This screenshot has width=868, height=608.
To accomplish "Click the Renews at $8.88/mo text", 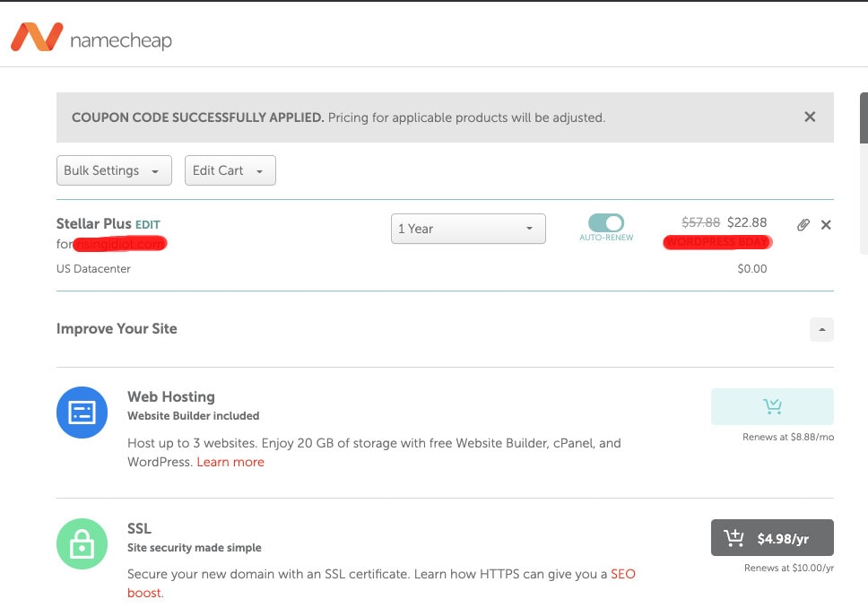I will (x=788, y=437).
